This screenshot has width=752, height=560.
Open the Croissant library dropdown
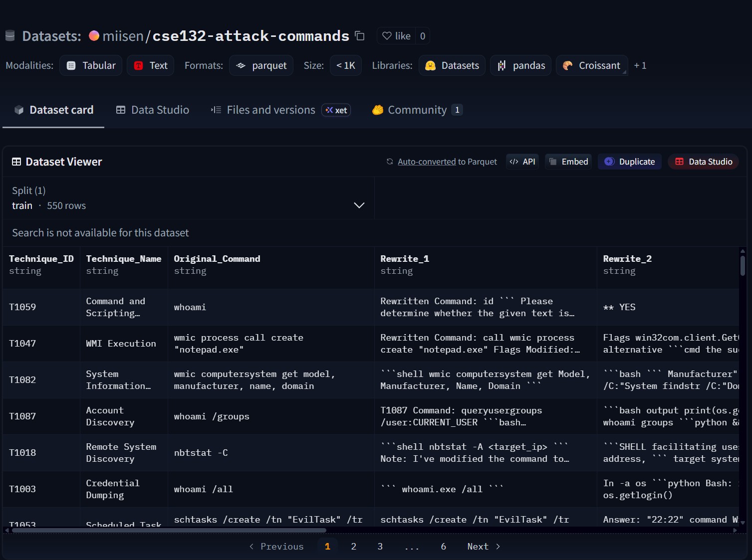(592, 65)
